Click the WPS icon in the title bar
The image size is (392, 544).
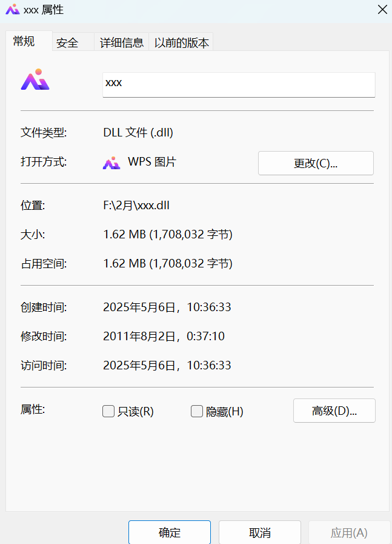[13, 9]
